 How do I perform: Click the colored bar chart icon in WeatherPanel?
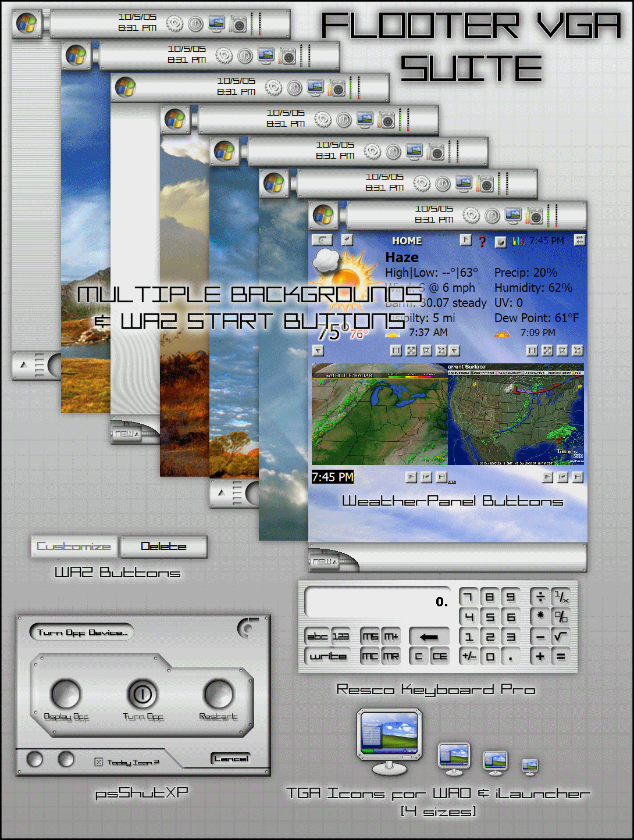tap(518, 240)
